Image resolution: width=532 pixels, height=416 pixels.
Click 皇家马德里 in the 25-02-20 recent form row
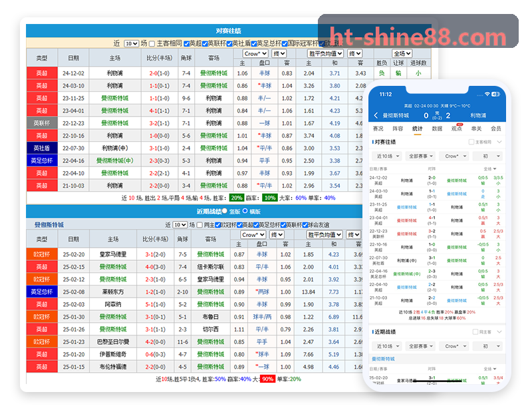[113, 254]
